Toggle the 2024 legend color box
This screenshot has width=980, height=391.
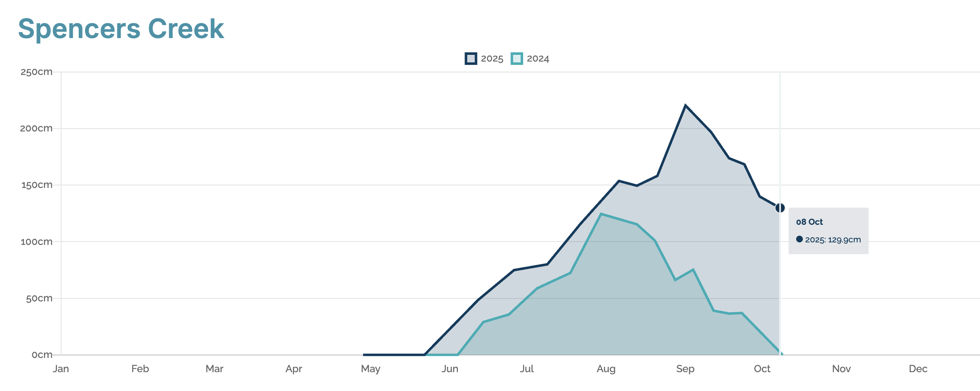coord(517,59)
